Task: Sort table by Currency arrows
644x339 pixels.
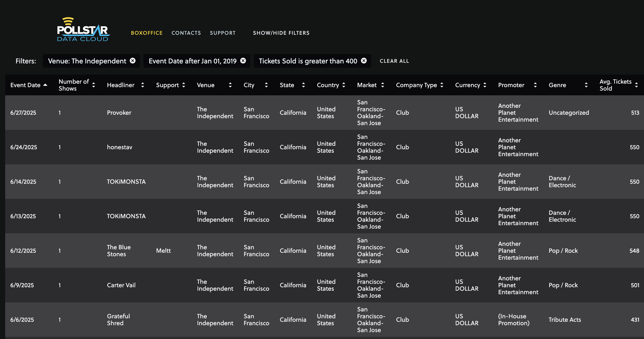Action: pyautogui.click(x=485, y=85)
